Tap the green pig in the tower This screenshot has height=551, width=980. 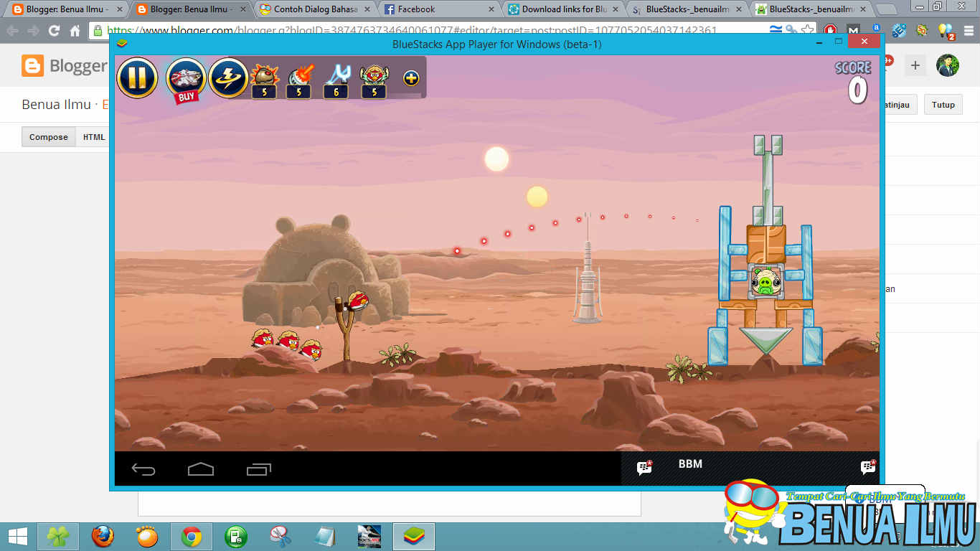click(765, 283)
